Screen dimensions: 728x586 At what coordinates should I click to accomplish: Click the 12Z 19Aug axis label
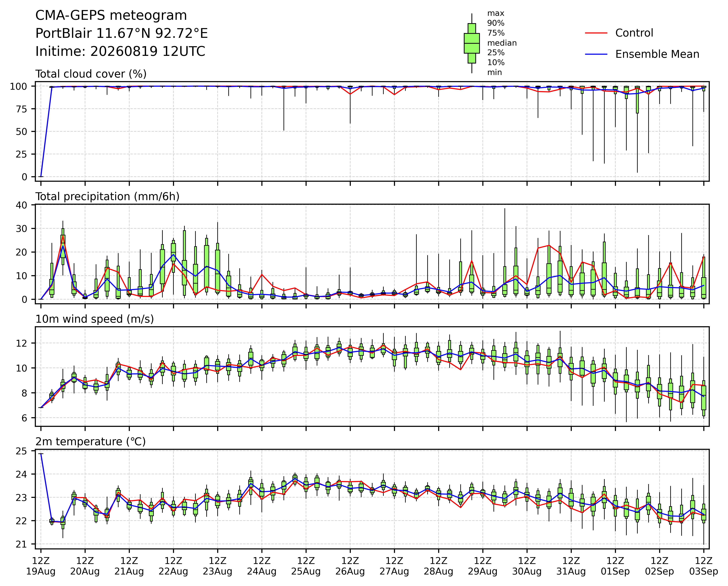pyautogui.click(x=41, y=566)
